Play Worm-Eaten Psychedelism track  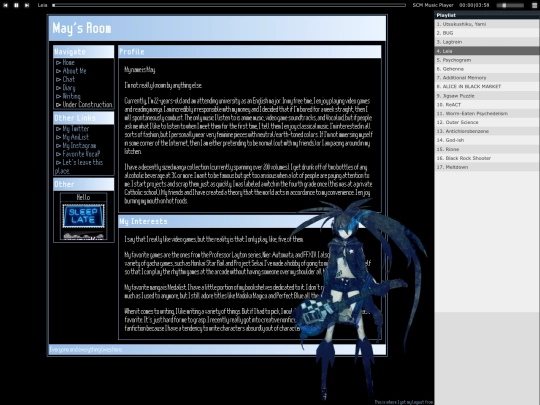click(487, 113)
